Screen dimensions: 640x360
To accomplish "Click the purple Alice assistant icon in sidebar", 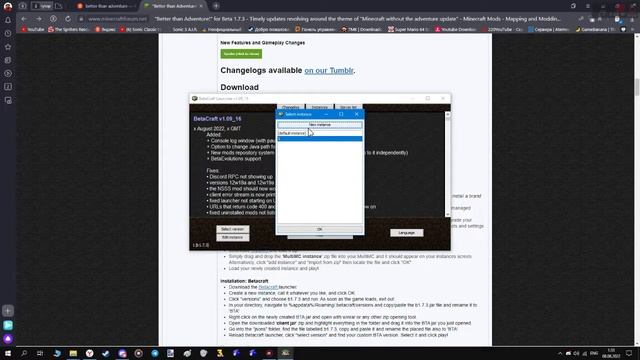I will click(x=8, y=338).
